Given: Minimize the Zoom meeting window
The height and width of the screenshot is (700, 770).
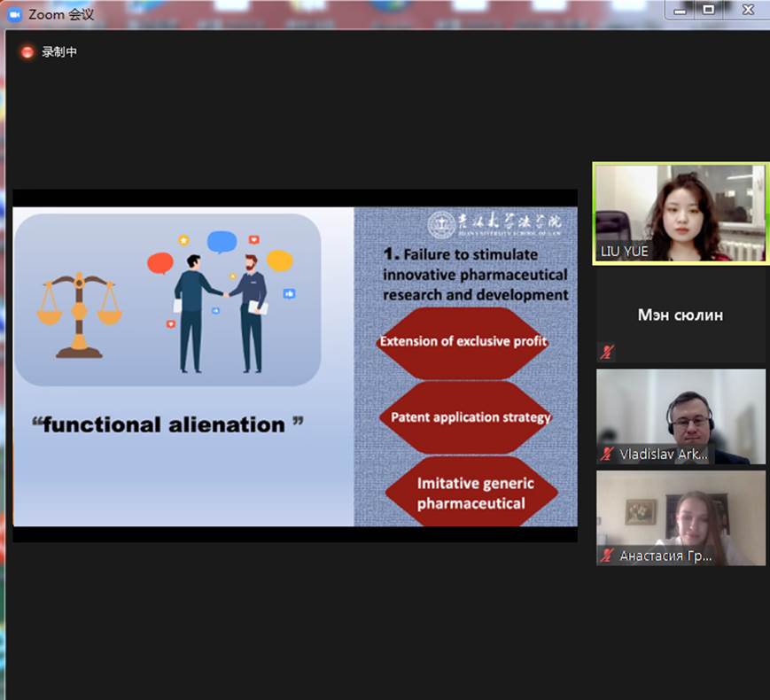Looking at the screenshot, I should (681, 10).
